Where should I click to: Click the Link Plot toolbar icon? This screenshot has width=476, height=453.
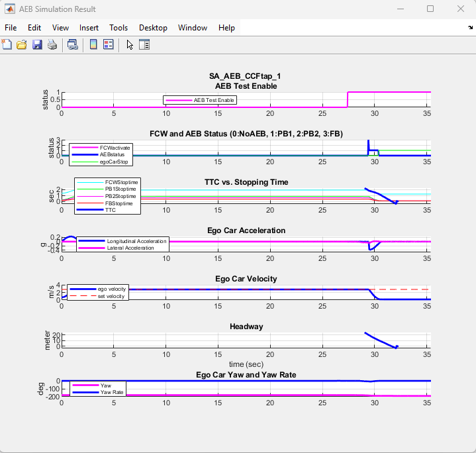click(x=73, y=45)
